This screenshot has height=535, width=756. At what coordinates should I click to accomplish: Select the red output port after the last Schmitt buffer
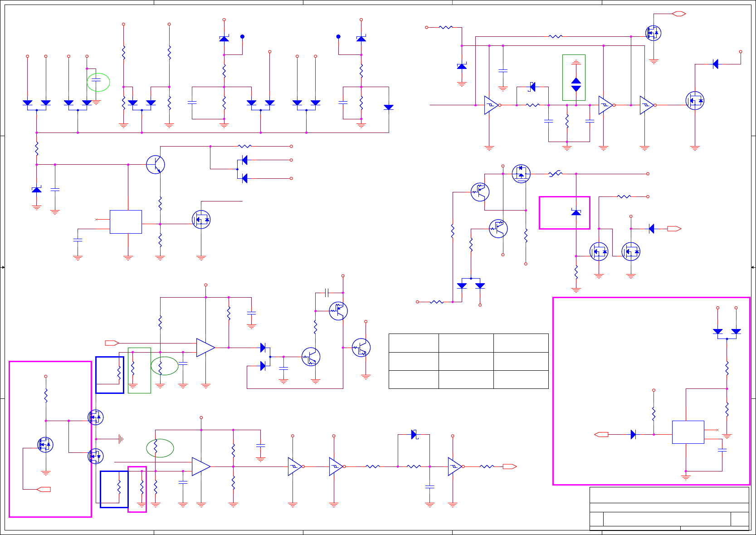click(x=510, y=466)
